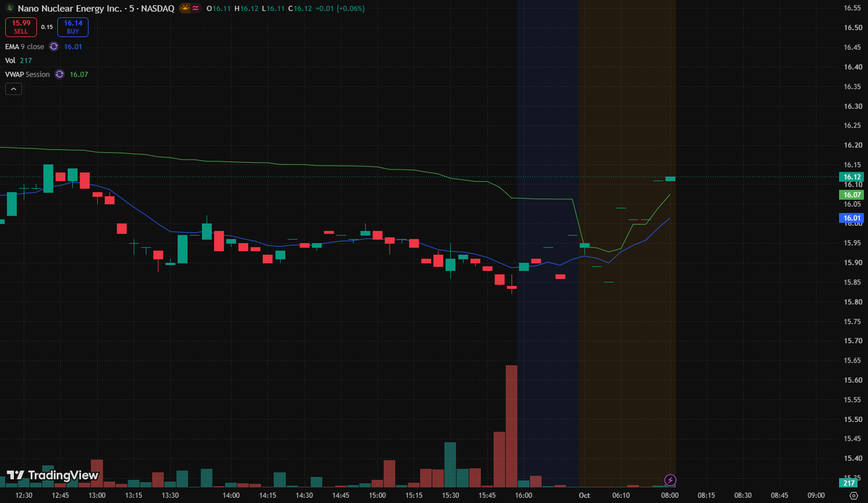Click the open value O16.11
Screen dimensions: 868x503
(218, 9)
